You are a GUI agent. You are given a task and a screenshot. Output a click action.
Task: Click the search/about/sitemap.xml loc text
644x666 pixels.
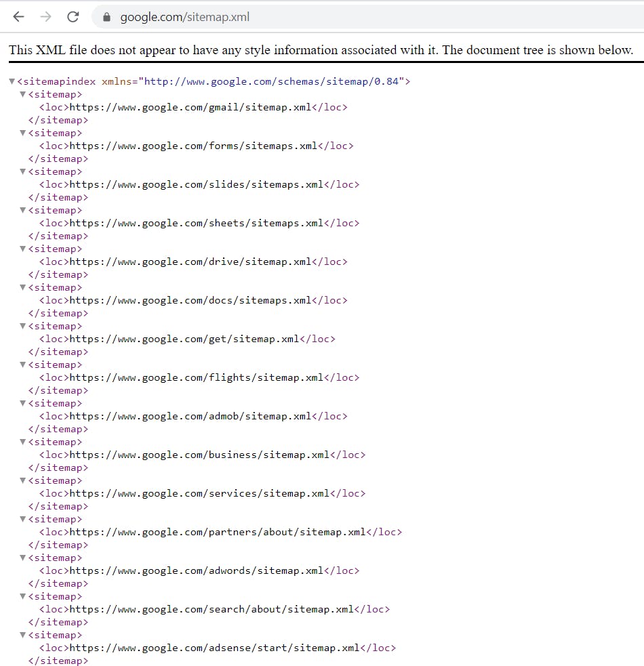pos(212,610)
